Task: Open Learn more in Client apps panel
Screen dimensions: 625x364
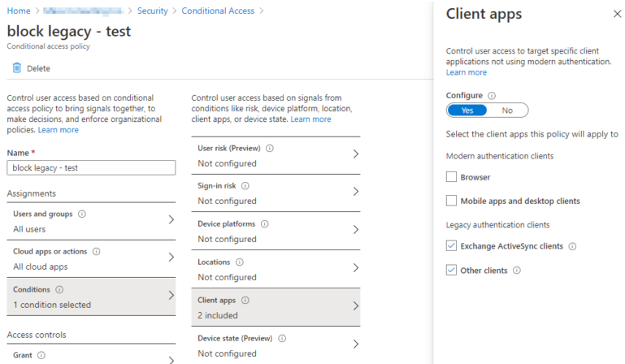Action: 467,72
